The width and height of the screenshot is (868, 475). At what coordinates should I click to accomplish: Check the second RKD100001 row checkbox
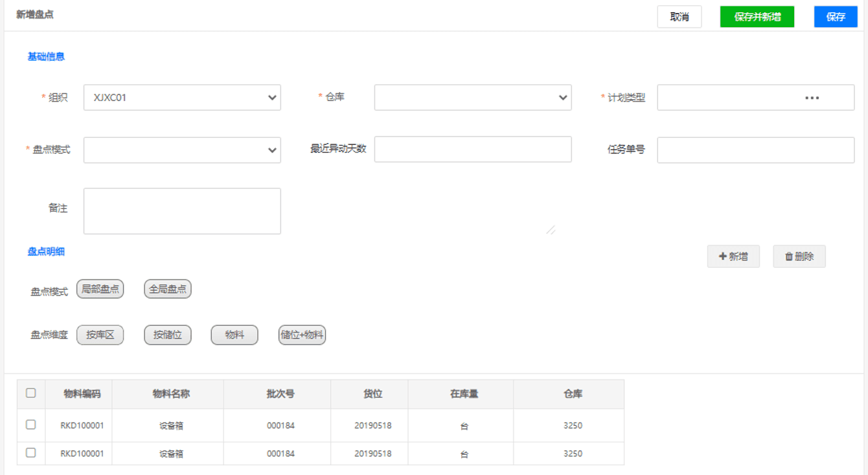coord(31,453)
